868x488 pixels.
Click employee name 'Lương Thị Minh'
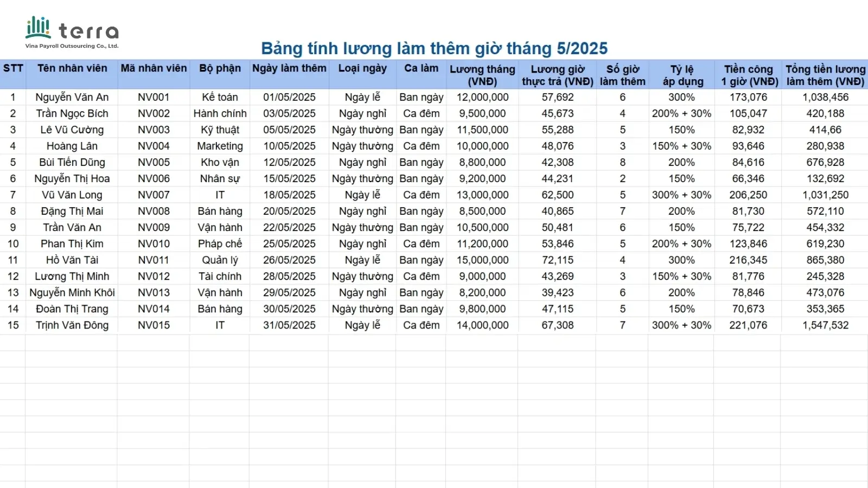click(x=72, y=276)
